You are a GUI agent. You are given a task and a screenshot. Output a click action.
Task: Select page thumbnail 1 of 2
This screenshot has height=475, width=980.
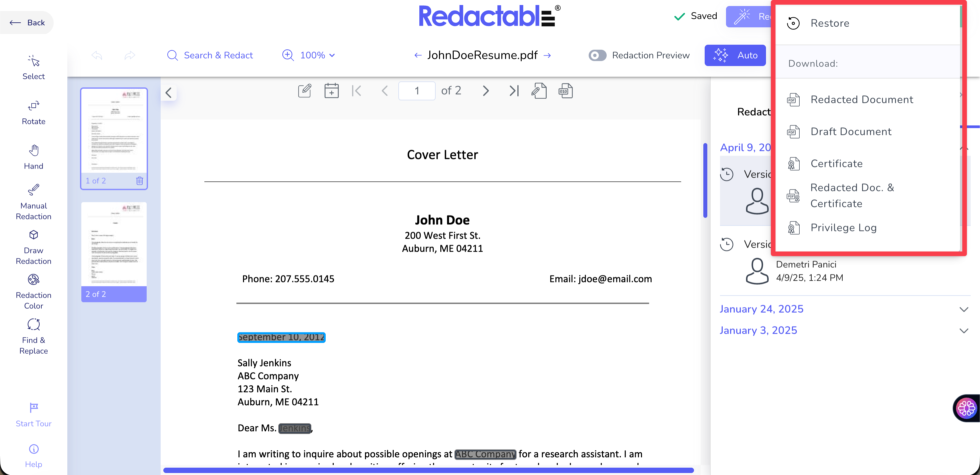coord(114,138)
